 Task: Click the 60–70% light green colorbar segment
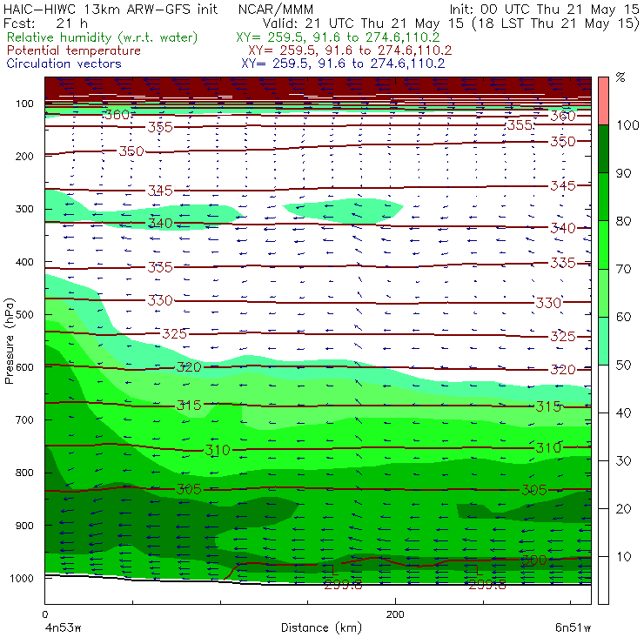(x=603, y=292)
